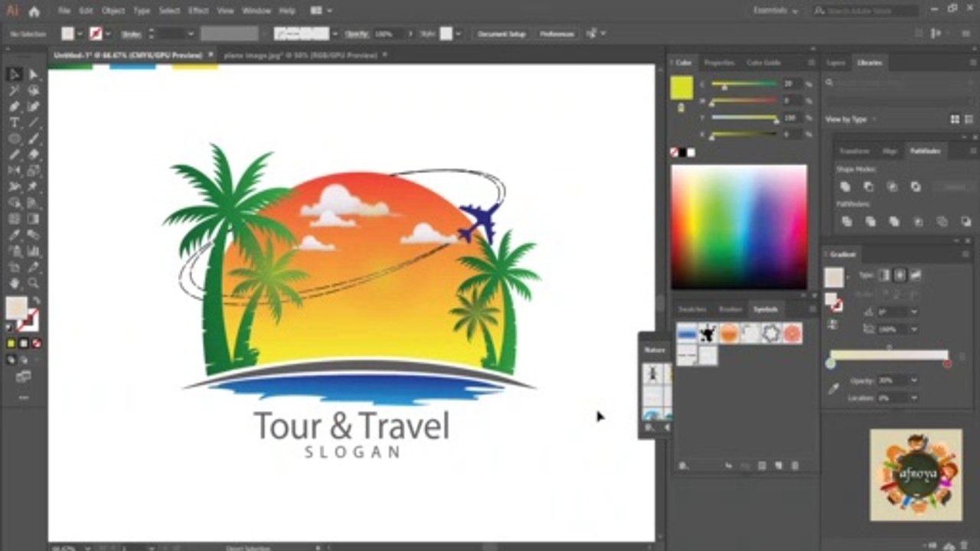Click the New Symbol icon in Symbols panel

779,465
